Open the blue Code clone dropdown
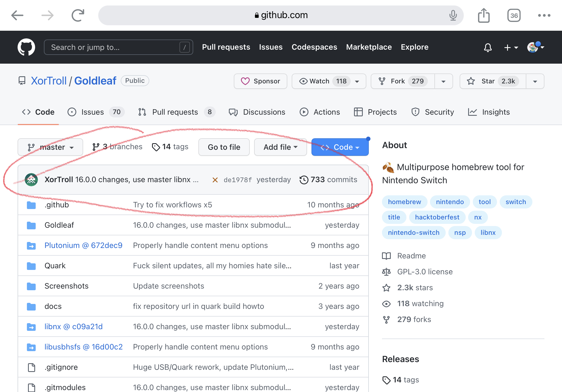Screen dimensions: 562x392 340,147
